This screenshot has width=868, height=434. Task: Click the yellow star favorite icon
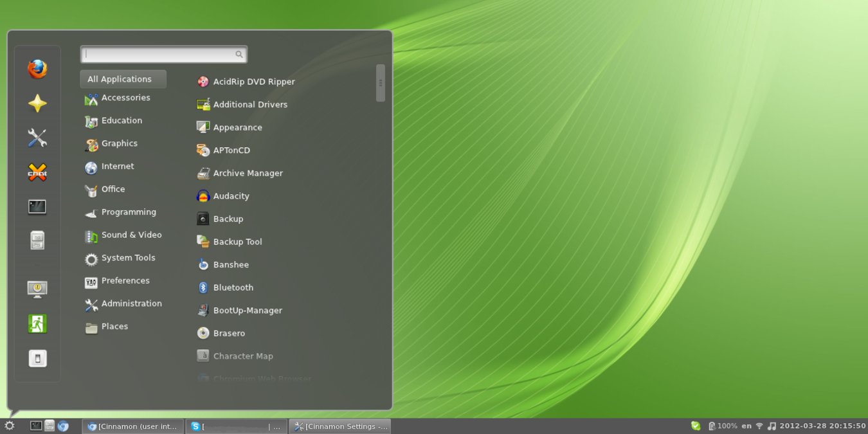[37, 103]
